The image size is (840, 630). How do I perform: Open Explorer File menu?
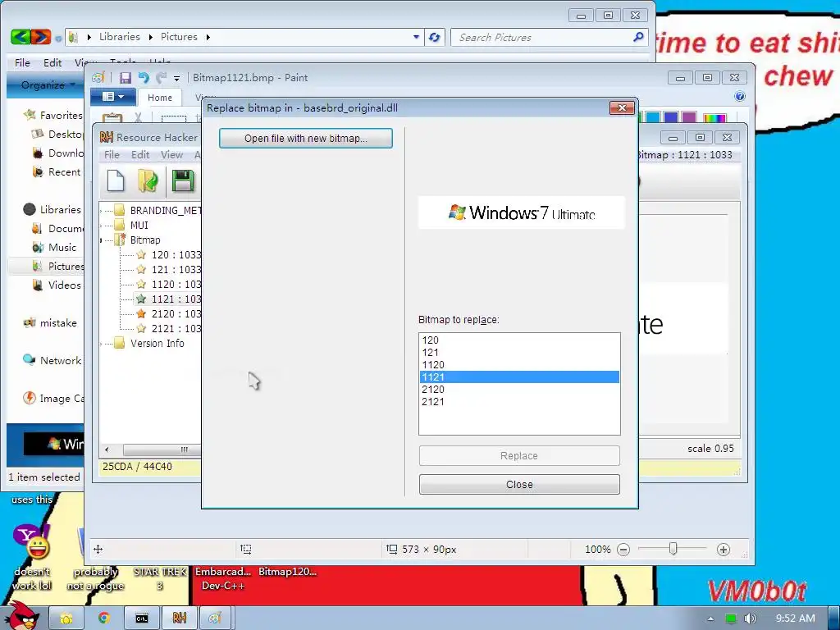coord(22,62)
